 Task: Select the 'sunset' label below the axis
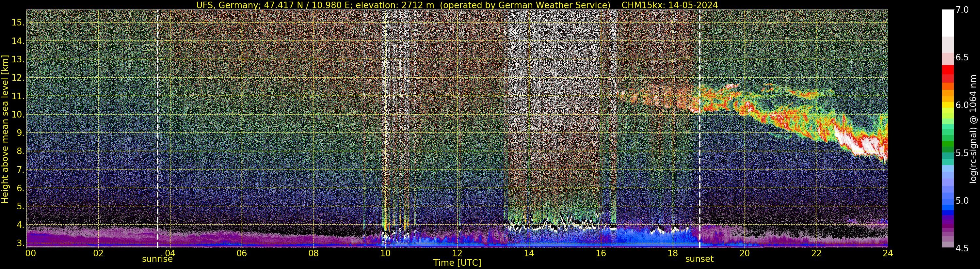(699, 259)
